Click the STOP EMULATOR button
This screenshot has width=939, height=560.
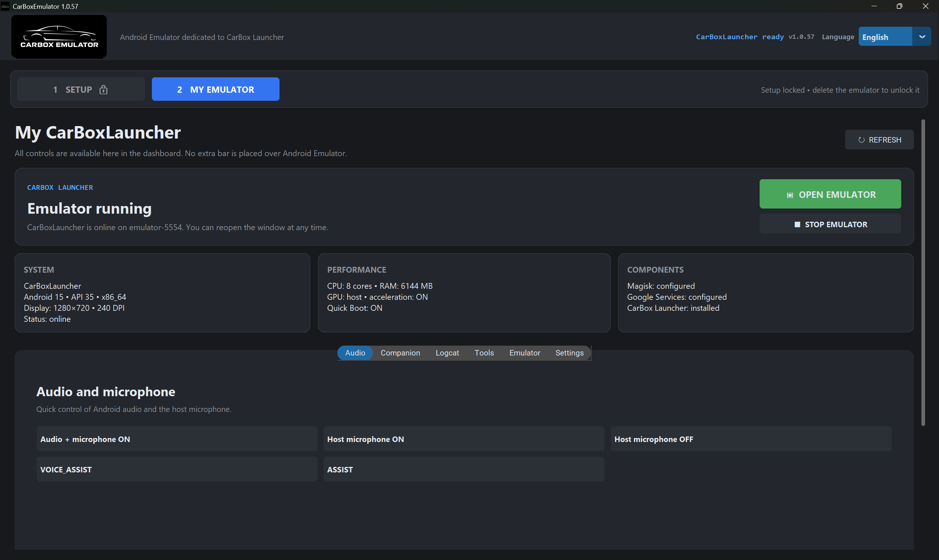(x=830, y=225)
